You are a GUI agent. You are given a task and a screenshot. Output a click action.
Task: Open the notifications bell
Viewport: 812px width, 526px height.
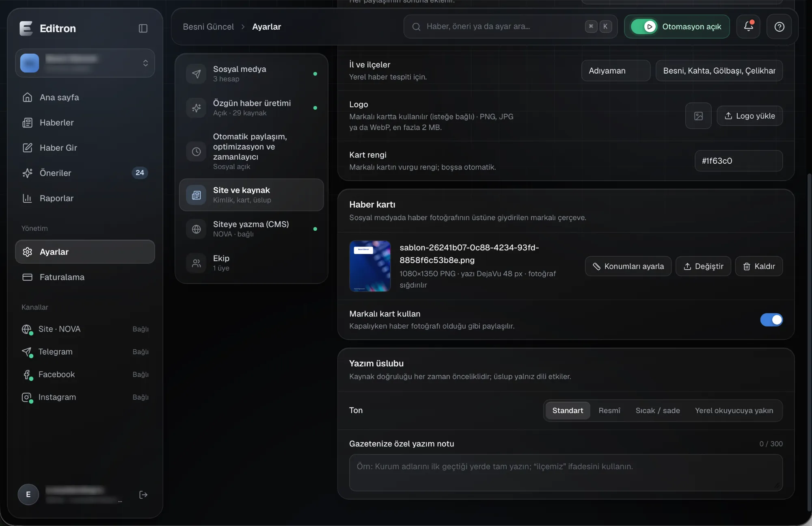pos(748,26)
